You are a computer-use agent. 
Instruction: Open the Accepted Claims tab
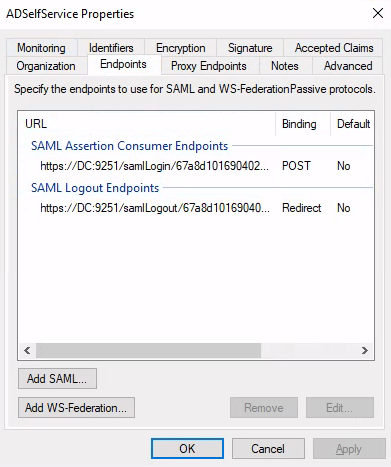334,48
